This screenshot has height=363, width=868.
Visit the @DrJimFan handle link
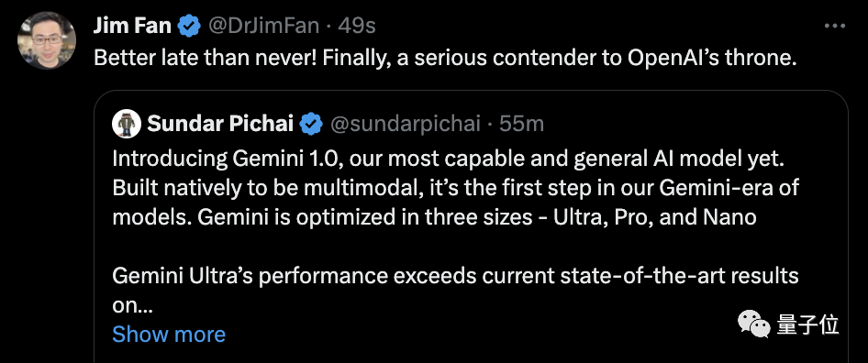263,26
